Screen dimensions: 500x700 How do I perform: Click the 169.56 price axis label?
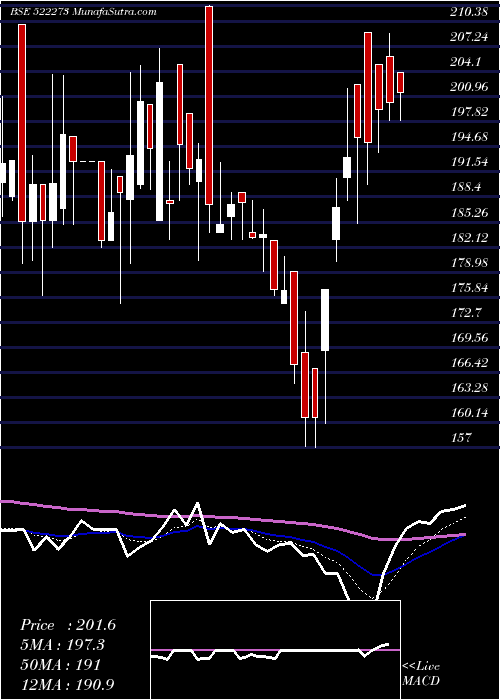[x=469, y=338]
